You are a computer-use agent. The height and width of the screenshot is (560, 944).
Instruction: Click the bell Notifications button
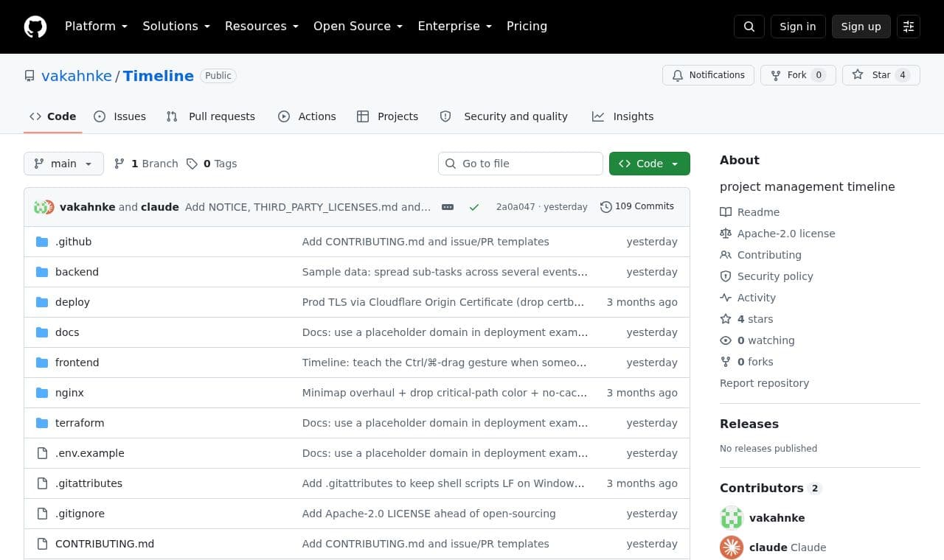click(x=709, y=75)
